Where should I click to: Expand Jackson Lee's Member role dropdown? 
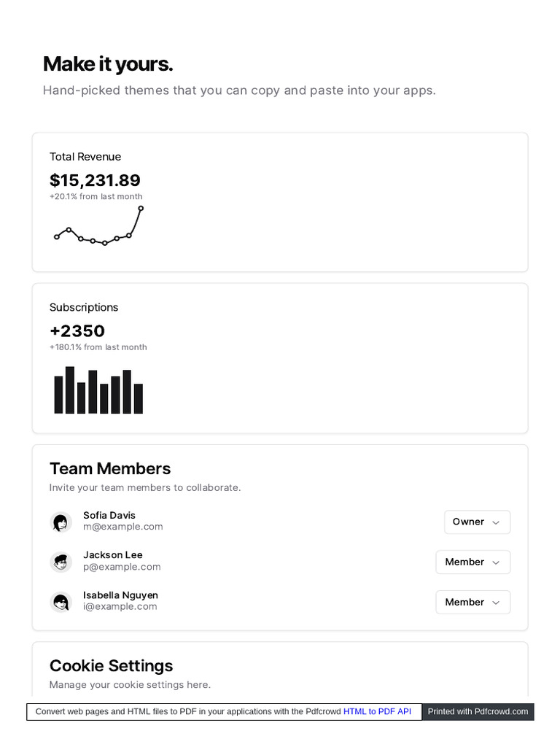point(472,562)
